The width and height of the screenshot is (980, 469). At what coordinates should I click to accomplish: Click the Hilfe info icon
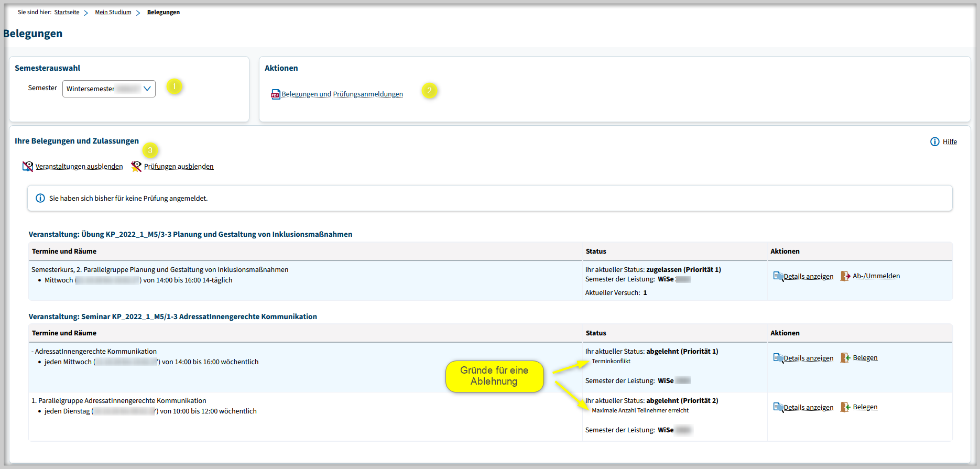point(935,141)
